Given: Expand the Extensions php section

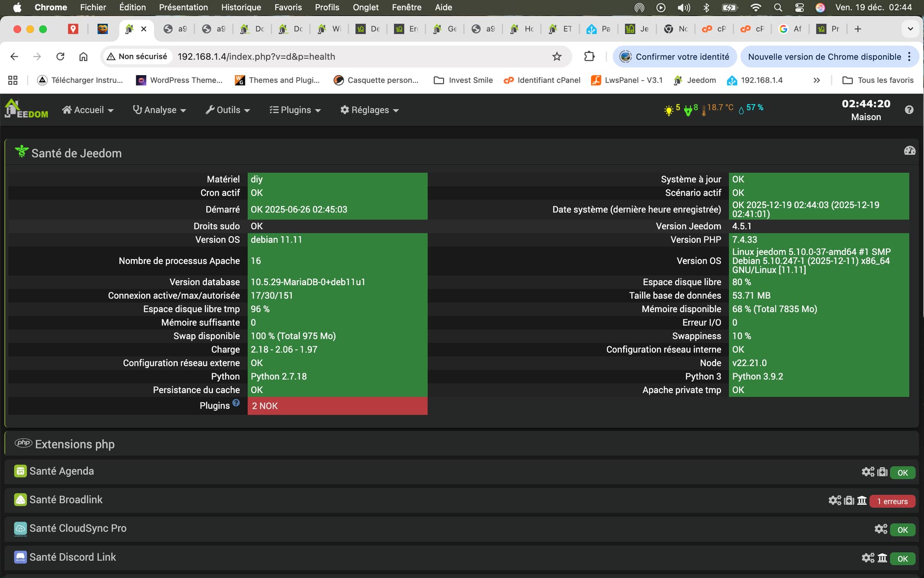Looking at the screenshot, I should (x=75, y=444).
